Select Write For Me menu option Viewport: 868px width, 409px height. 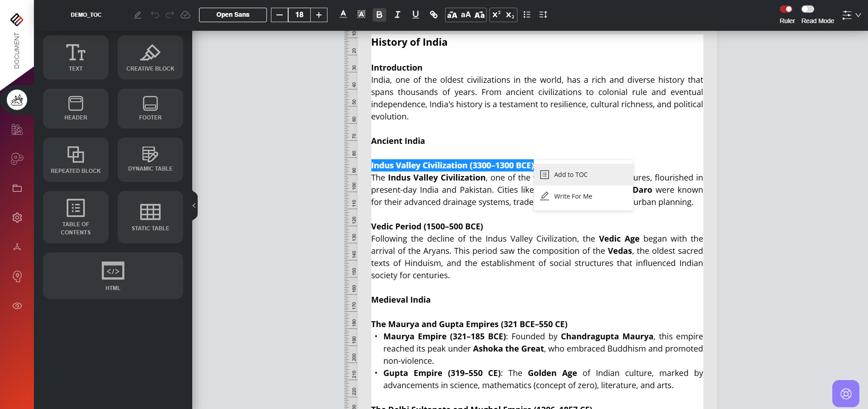click(573, 196)
